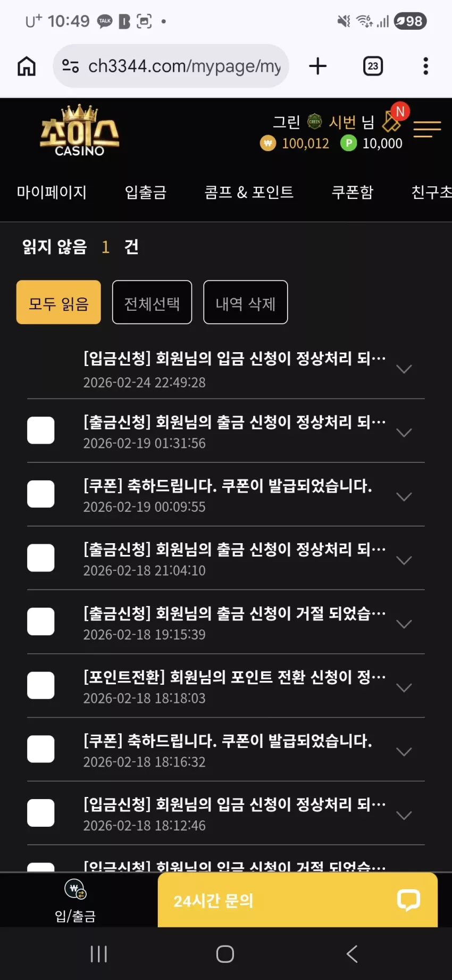
Task: Tap the notification icon with N badge
Action: 394,119
